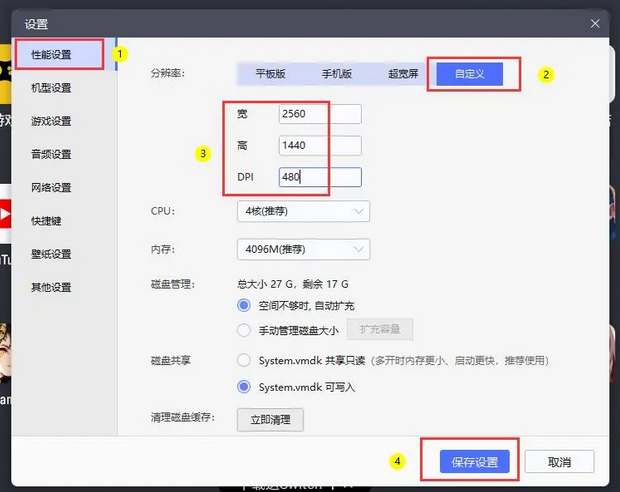Choose 手机版 resolution mode
The height and width of the screenshot is (492, 620).
point(336,74)
